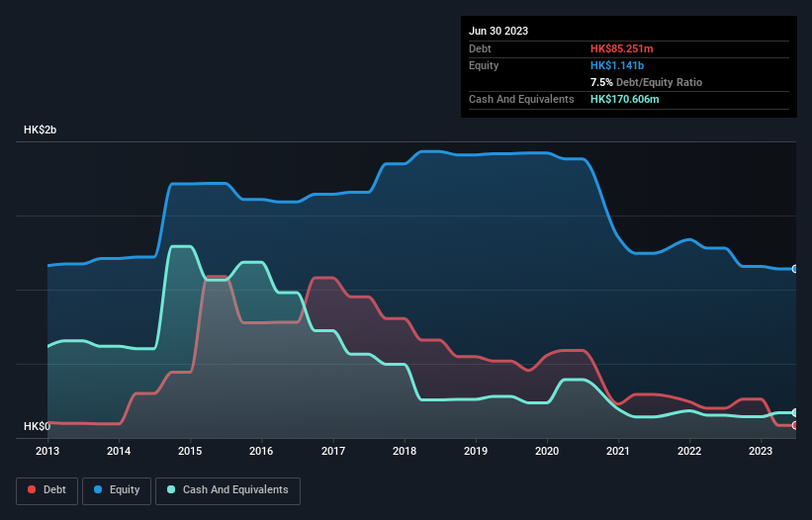Image resolution: width=812 pixels, height=520 pixels.
Task: Click the 2022 x-axis label
Action: tap(689, 451)
